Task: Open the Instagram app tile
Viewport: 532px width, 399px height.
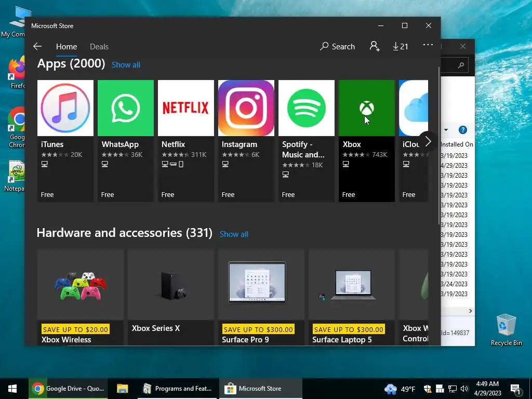Action: coord(246,141)
